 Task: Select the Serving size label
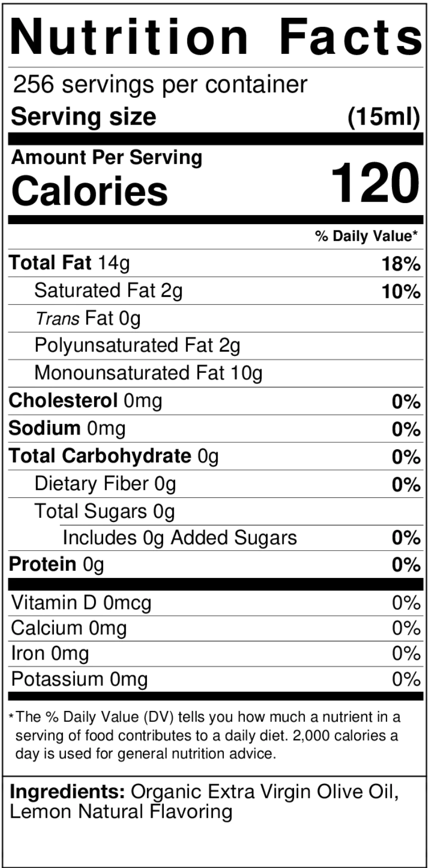click(83, 116)
